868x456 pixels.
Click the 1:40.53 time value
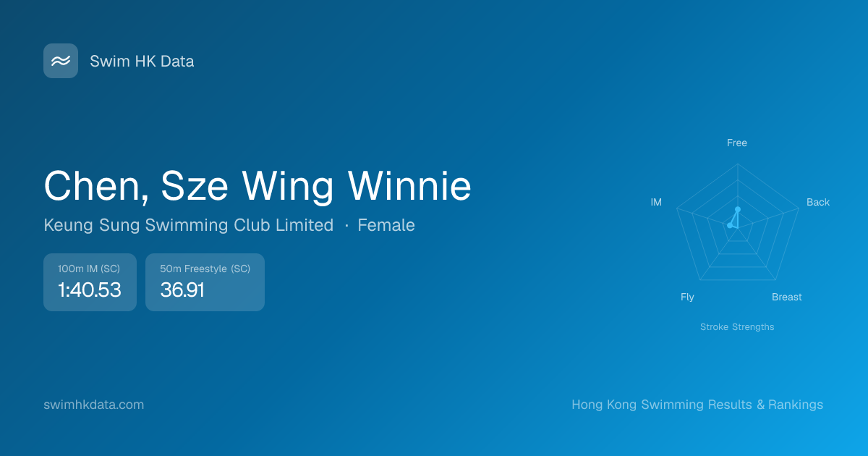pos(90,290)
